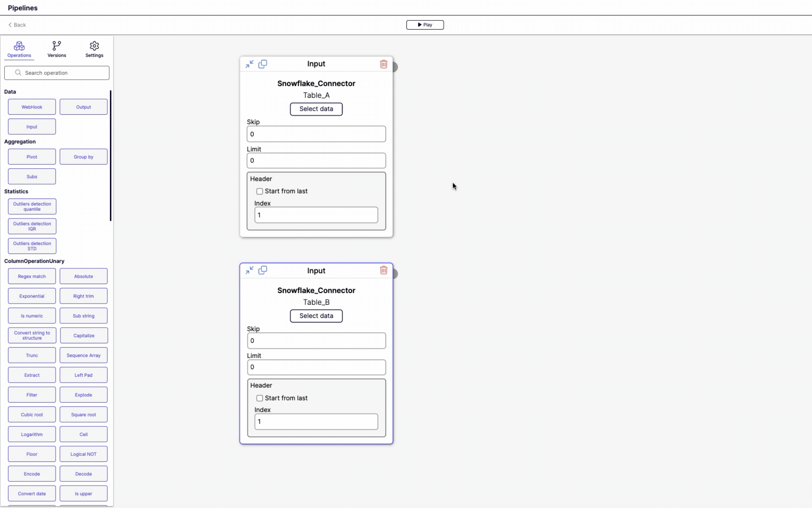This screenshot has width=812, height=508.
Task: Collapse the Table_A Input node
Action: click(x=249, y=63)
